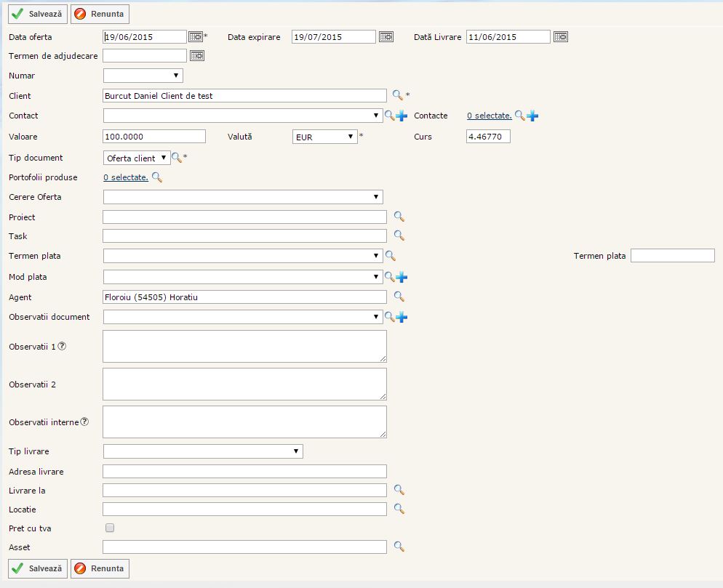Image resolution: width=723 pixels, height=588 pixels.
Task: Click help icon next to Observatii 1
Action: pos(62,347)
